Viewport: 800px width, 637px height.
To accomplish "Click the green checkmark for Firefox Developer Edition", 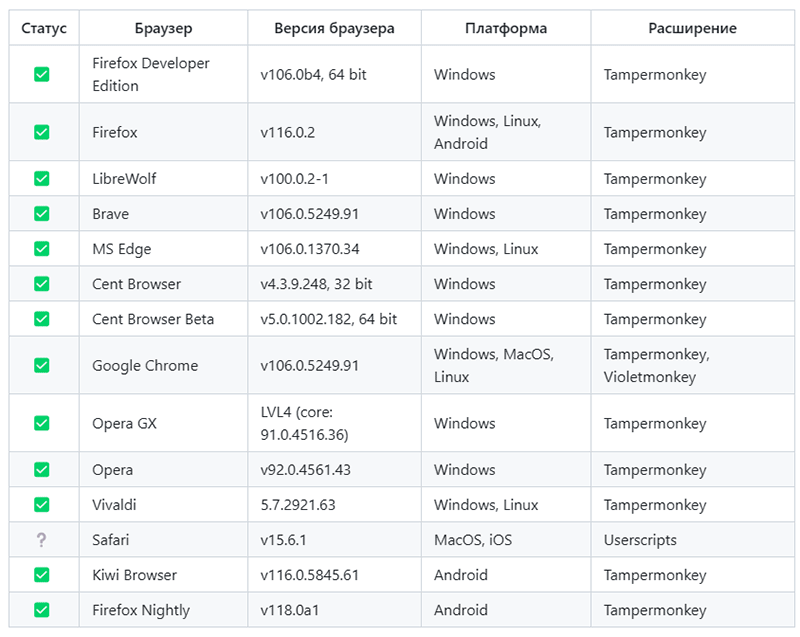I will 41,74.
